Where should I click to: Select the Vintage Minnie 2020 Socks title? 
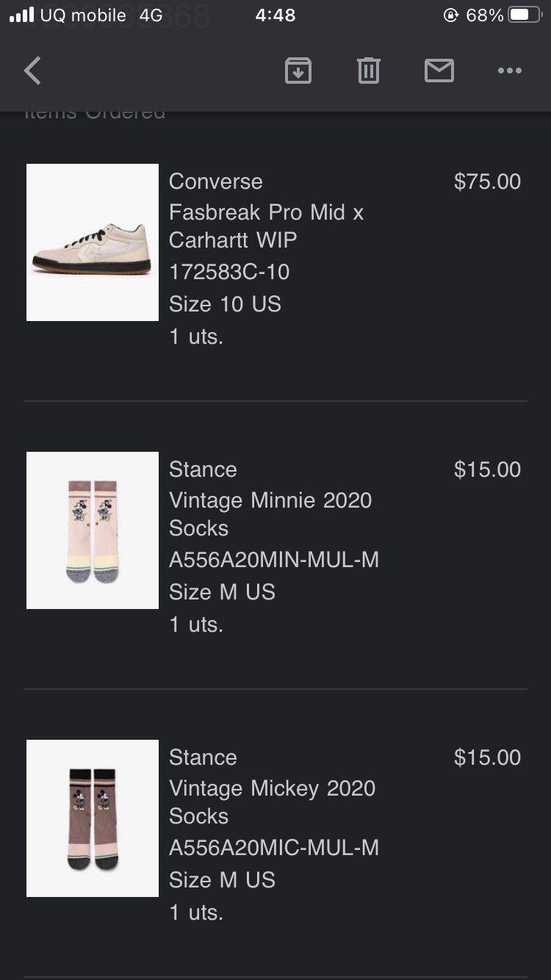(x=270, y=514)
